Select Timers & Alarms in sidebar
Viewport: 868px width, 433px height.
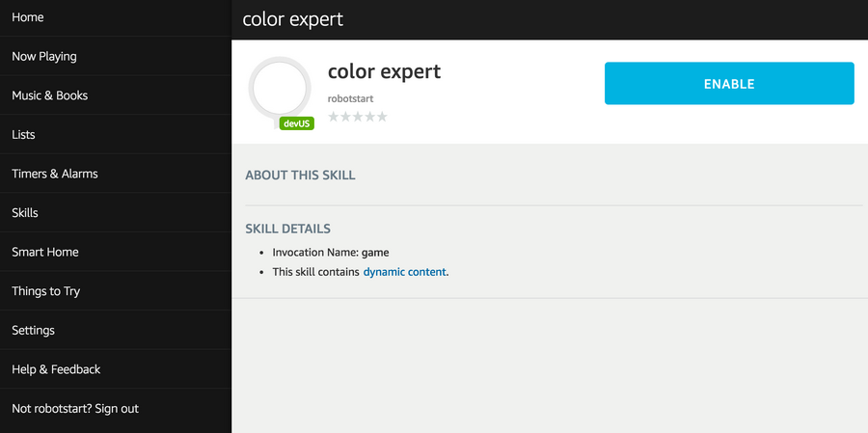[55, 174]
